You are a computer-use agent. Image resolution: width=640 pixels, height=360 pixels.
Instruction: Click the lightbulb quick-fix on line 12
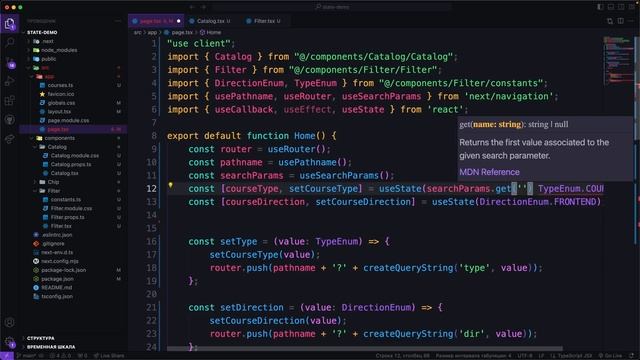pos(171,185)
